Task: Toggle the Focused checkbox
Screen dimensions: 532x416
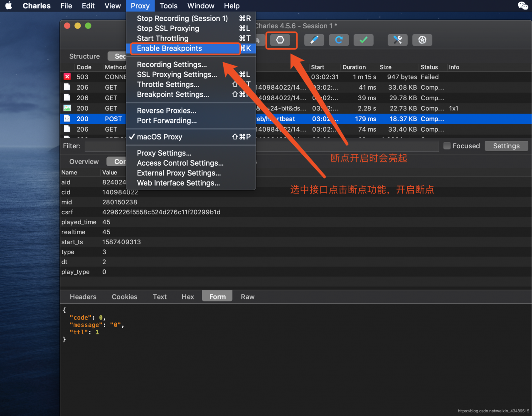Action: pyautogui.click(x=447, y=146)
